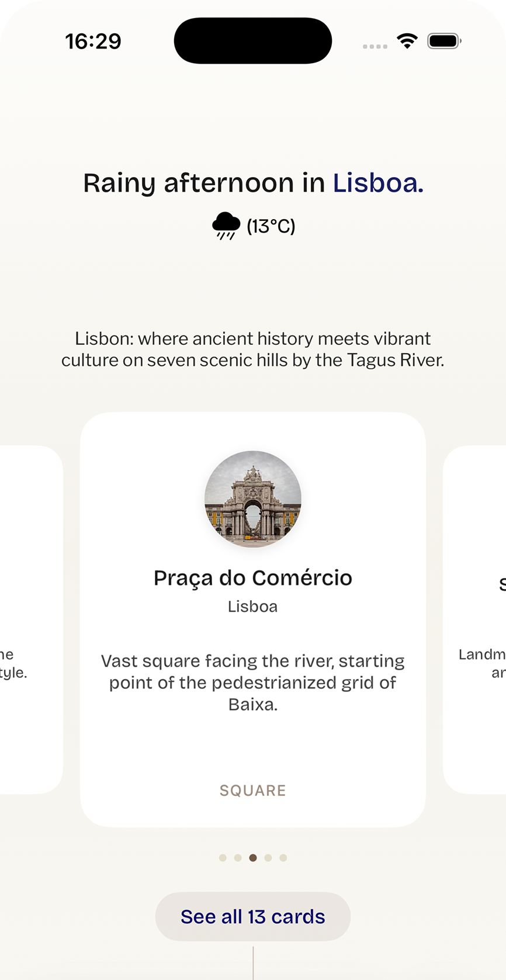Tap the SQUARE category label

(x=253, y=791)
